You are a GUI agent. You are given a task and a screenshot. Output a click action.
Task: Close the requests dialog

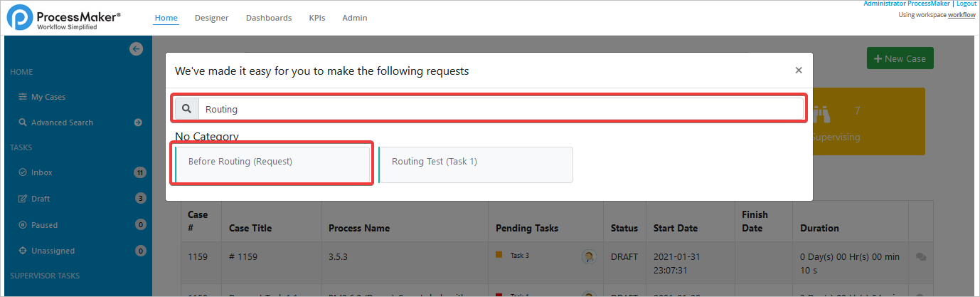pos(799,70)
